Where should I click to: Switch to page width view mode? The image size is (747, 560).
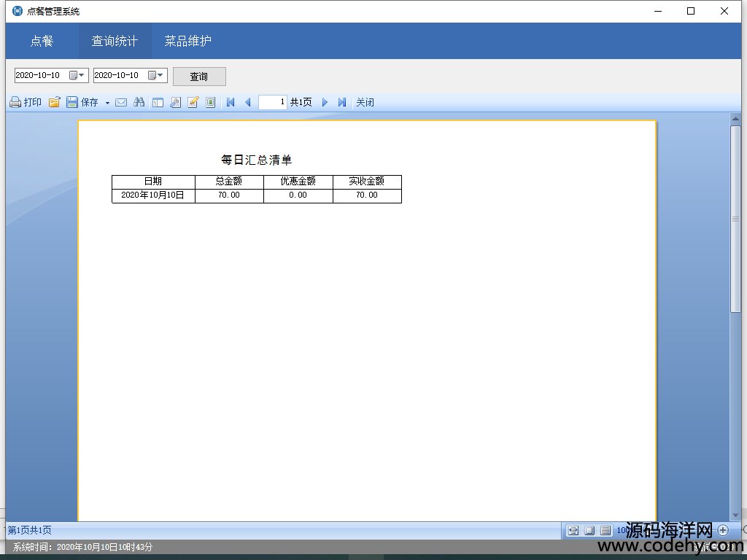tap(573, 530)
